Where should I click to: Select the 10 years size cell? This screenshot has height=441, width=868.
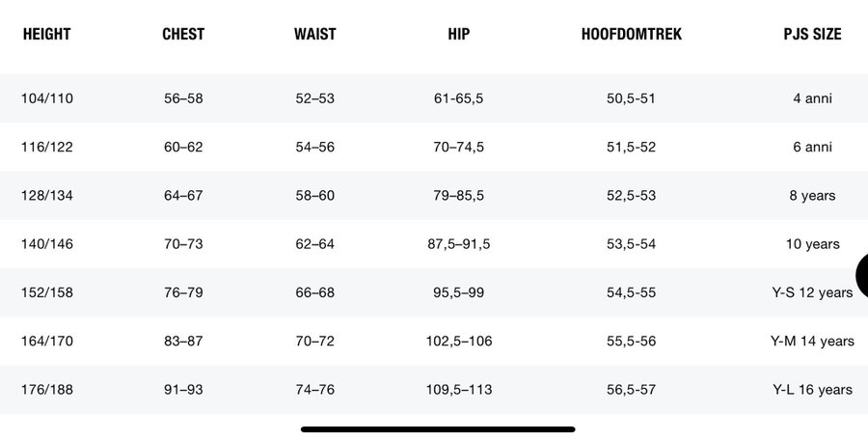(812, 244)
